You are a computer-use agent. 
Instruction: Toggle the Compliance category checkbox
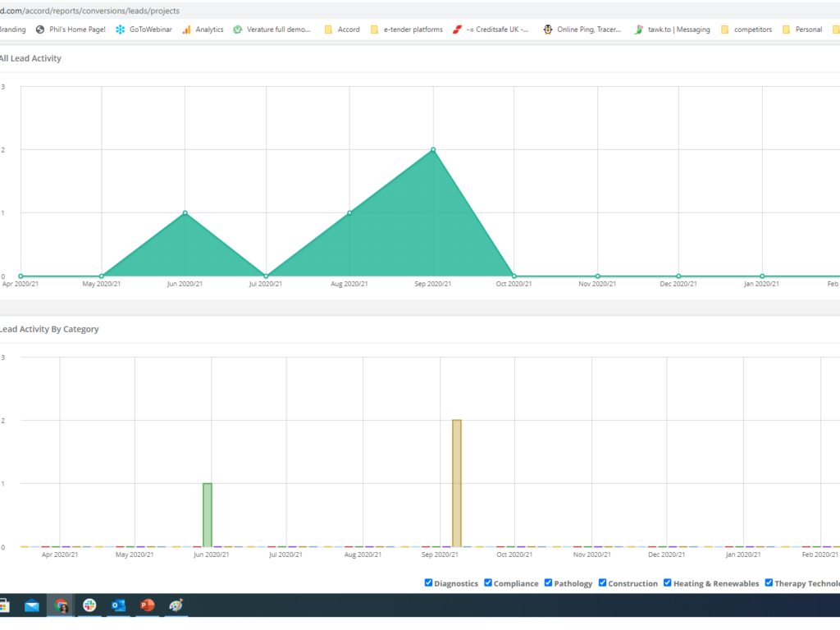[x=488, y=583]
